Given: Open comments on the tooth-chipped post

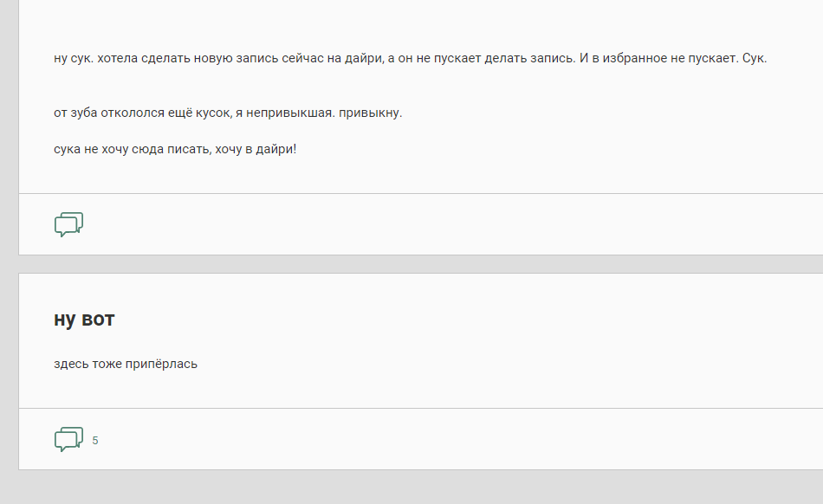Looking at the screenshot, I should [x=68, y=224].
